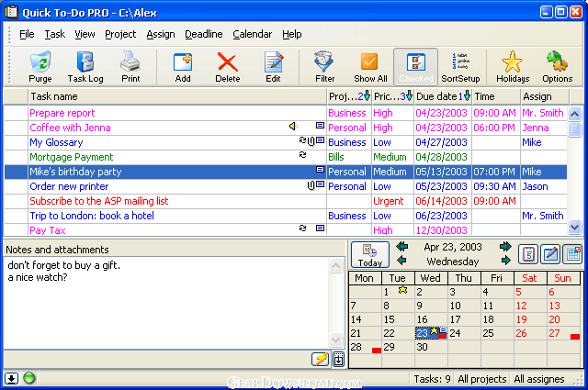Sort by Due date column header

[x=443, y=96]
